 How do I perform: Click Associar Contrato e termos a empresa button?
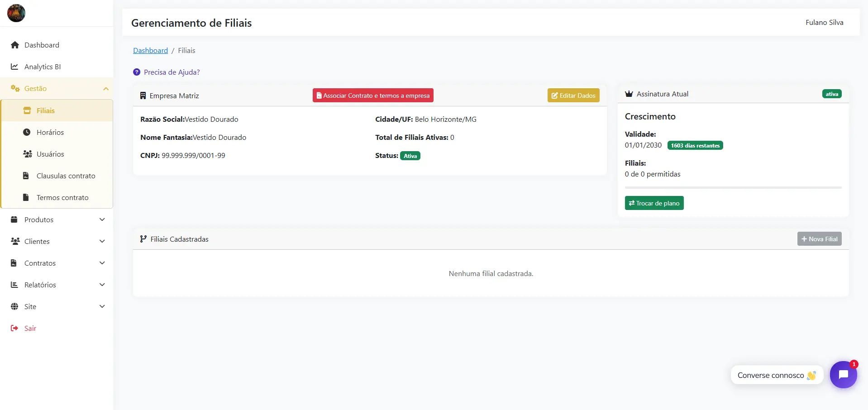click(x=373, y=95)
